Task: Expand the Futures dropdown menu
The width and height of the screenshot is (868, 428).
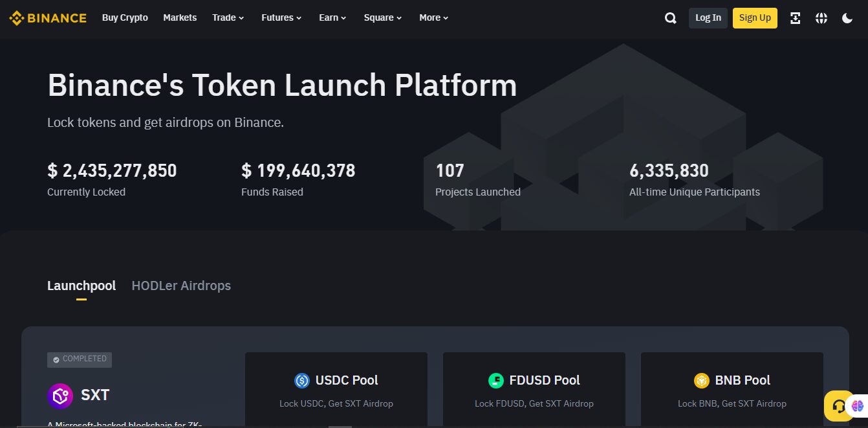Action: tap(281, 17)
